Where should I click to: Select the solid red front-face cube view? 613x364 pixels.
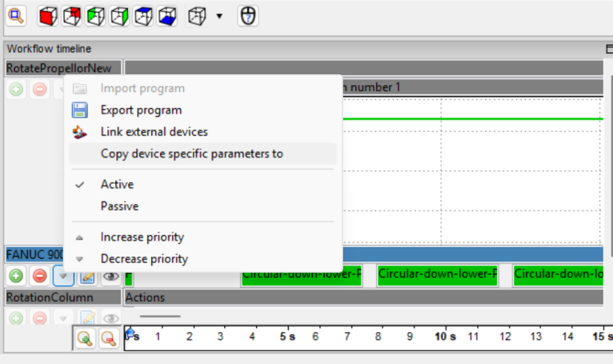pos(48,16)
